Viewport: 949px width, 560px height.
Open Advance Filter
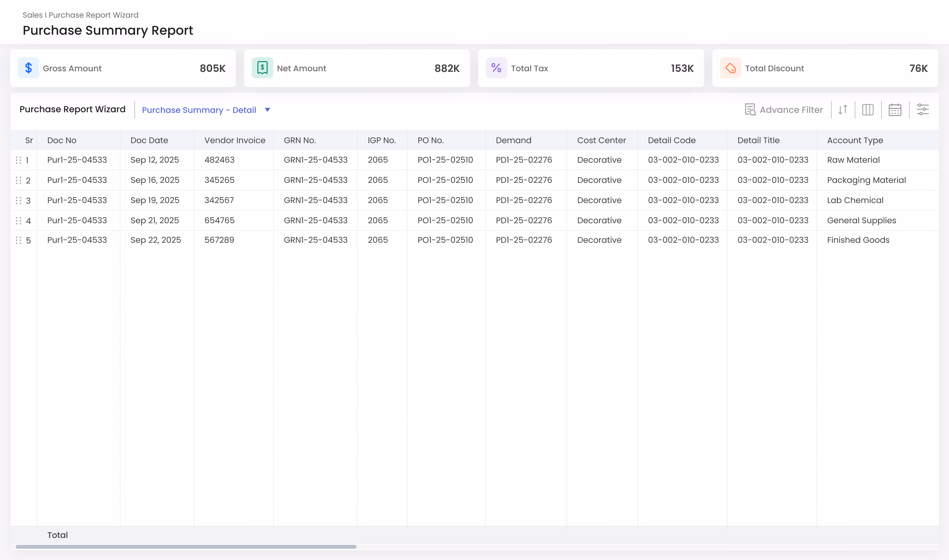(784, 110)
